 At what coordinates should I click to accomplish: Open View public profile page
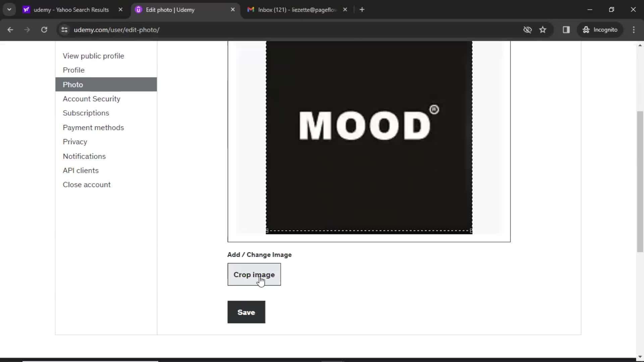click(x=93, y=56)
